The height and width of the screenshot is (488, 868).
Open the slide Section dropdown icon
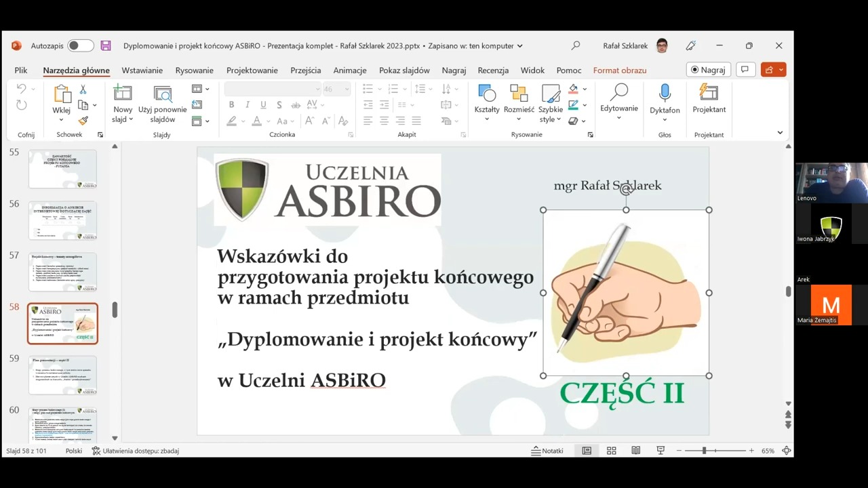200,121
